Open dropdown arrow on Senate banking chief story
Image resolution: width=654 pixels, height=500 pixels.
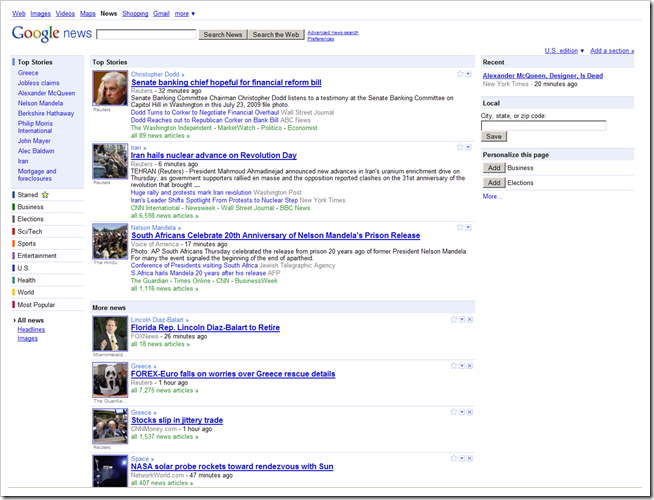468,74
